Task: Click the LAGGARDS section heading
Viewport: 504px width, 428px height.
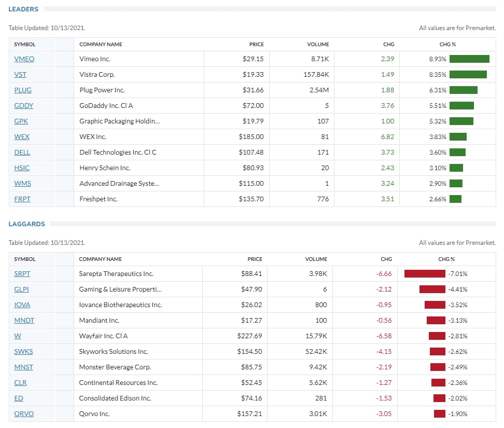Action: [26, 224]
